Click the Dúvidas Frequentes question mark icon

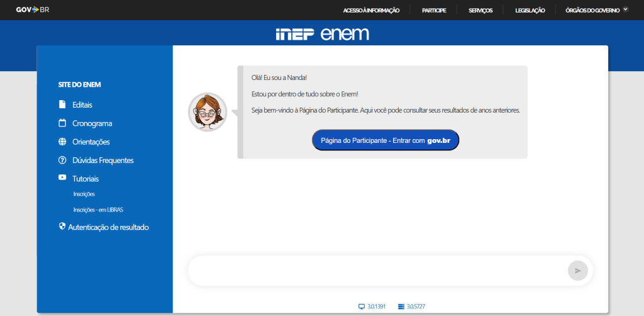(x=62, y=161)
